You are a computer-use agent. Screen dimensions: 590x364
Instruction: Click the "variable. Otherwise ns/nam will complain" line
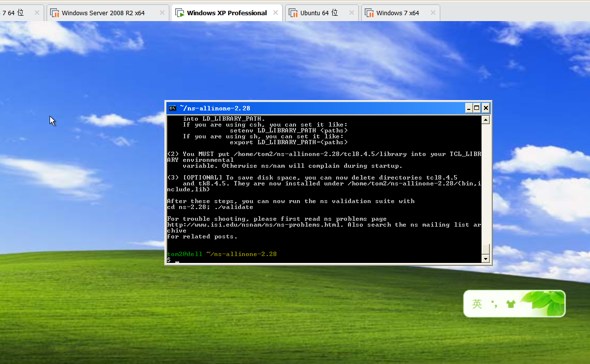click(x=293, y=166)
